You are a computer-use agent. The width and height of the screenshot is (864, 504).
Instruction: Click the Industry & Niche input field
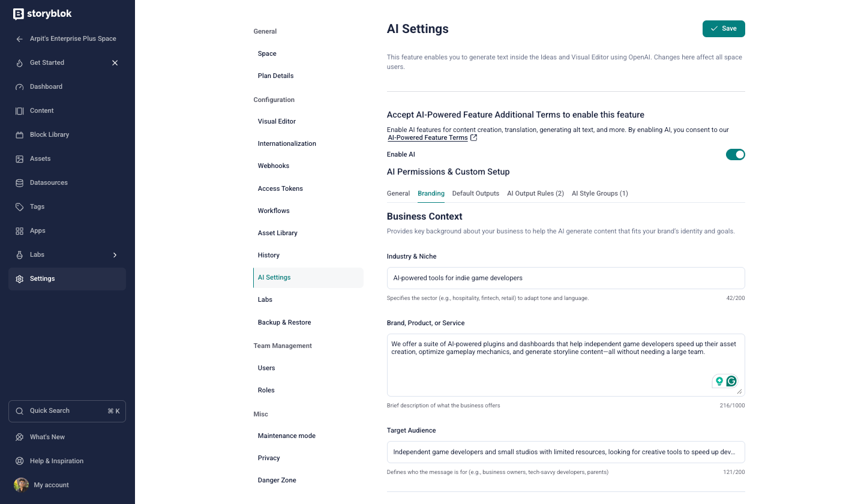click(x=565, y=278)
